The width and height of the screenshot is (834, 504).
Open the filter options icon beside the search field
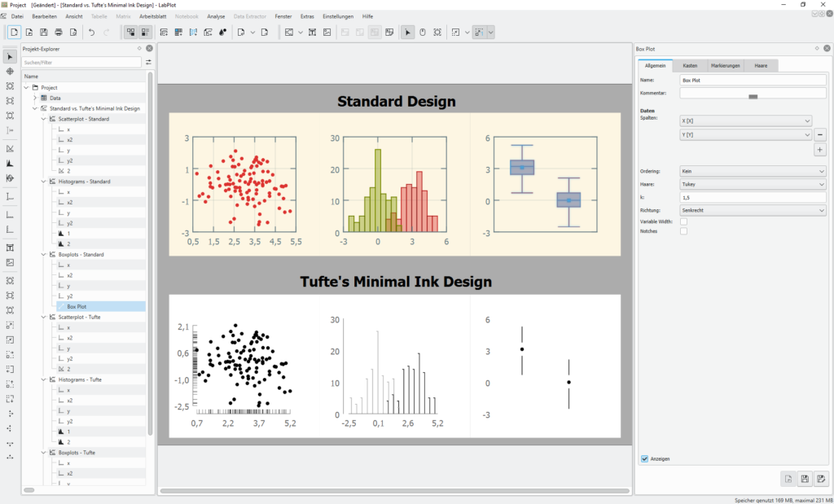point(148,62)
